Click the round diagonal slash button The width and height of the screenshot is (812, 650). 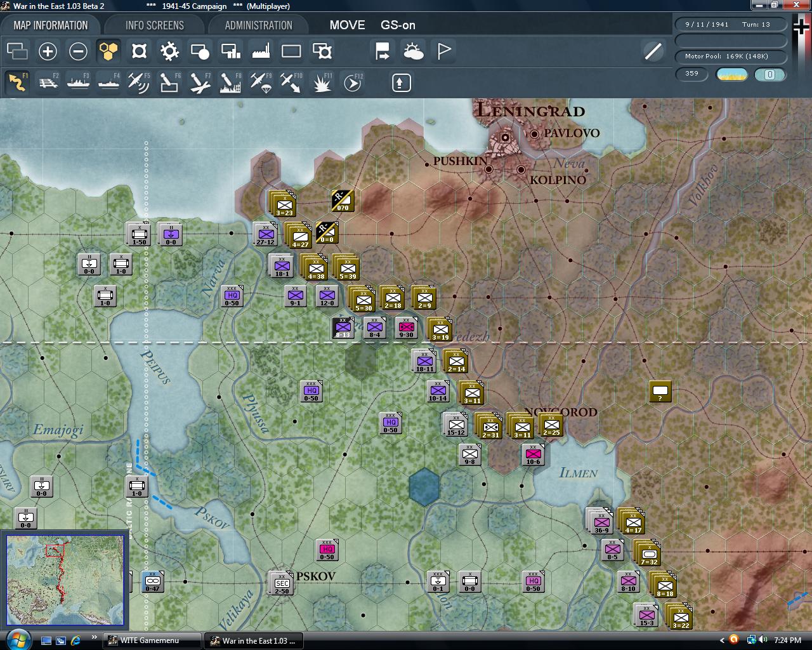(x=653, y=51)
